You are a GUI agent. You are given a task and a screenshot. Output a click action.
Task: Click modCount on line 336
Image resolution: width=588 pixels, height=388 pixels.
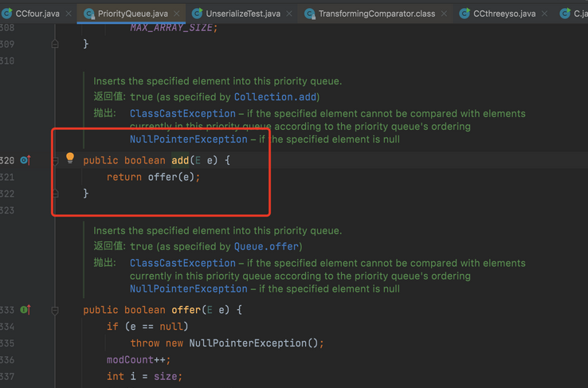click(130, 360)
